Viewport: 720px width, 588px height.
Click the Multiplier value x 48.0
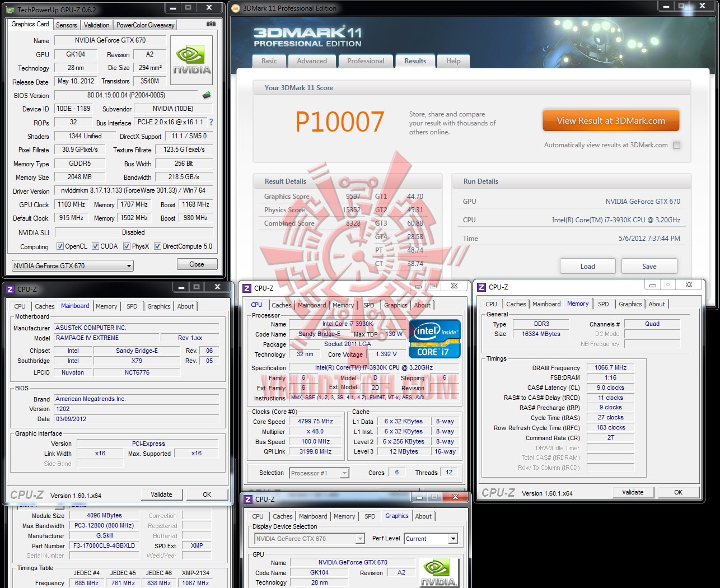tap(316, 432)
